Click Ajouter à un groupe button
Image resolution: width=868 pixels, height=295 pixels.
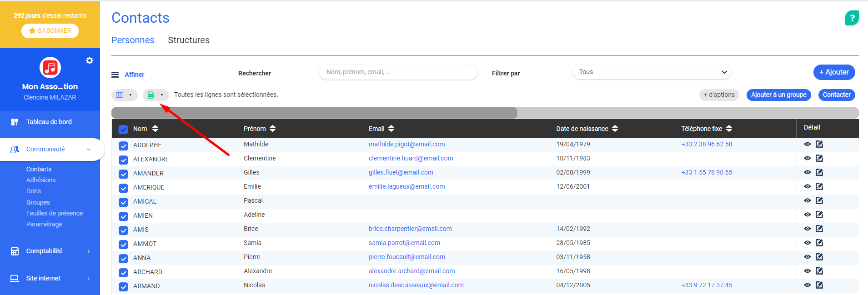pos(778,95)
